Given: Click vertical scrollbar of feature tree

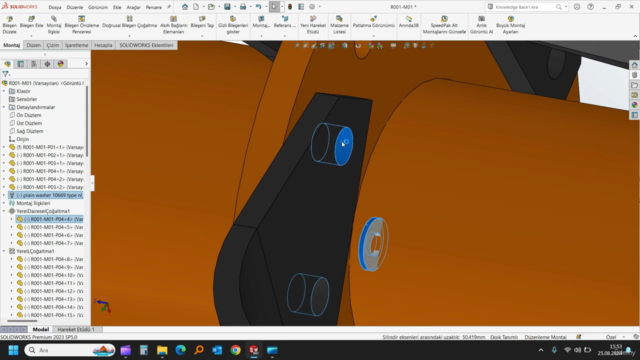Looking at the screenshot, I should coord(87,122).
